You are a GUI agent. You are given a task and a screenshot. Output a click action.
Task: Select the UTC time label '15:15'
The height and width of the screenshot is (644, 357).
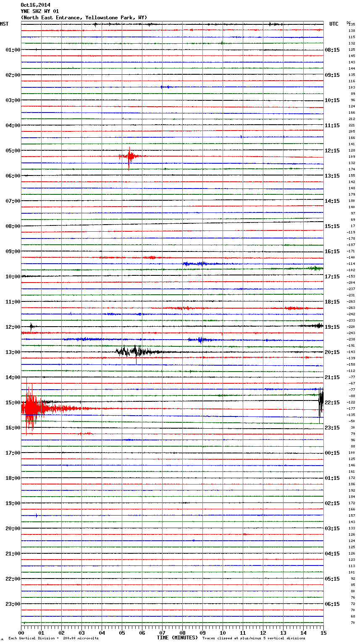click(332, 226)
